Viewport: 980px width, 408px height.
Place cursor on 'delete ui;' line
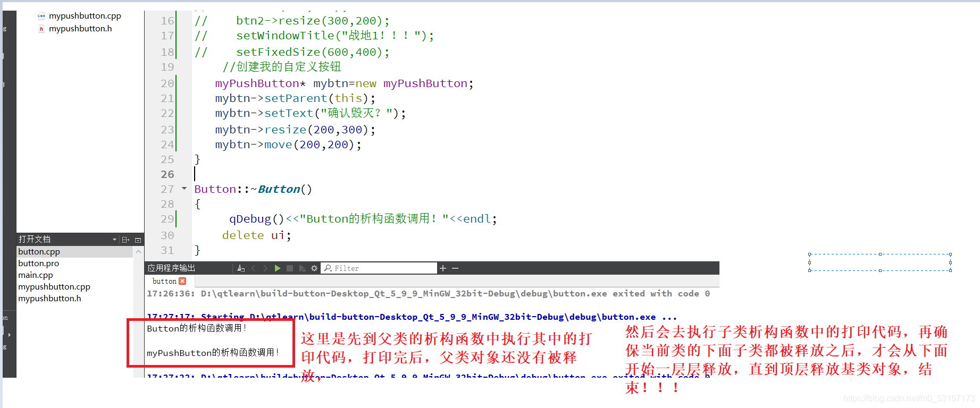coord(256,235)
